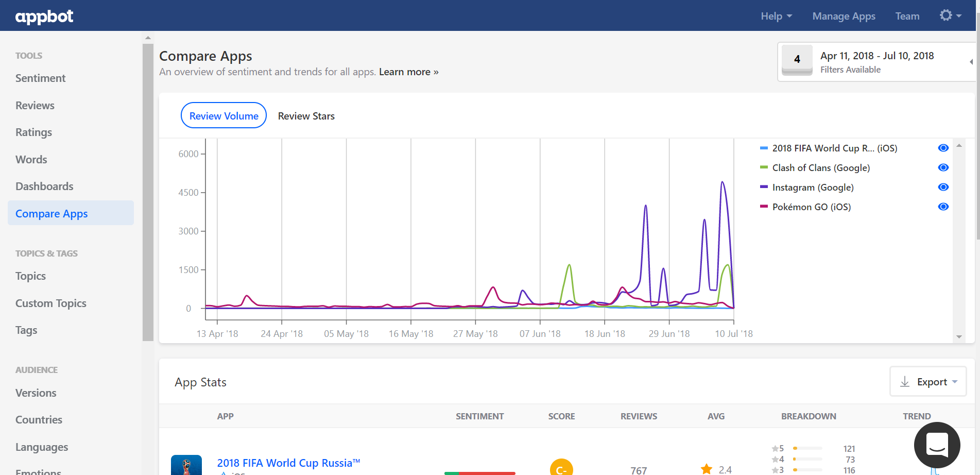Open the settings gear menu
The height and width of the screenshot is (475, 980).
[950, 15]
